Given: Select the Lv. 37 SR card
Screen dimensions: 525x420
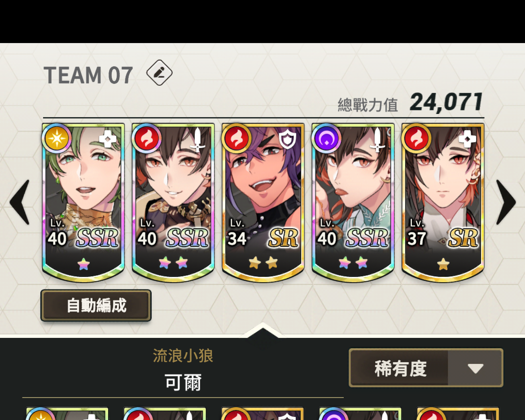Looking at the screenshot, I should 443,203.
